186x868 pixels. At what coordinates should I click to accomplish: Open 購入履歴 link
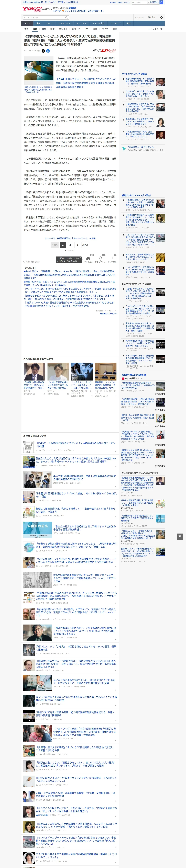[152, 17]
